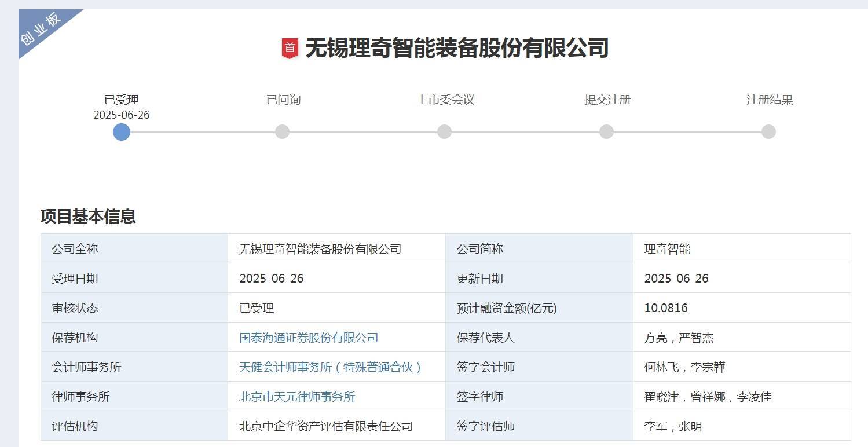Select the 上市委会议 progress step circle
The height and width of the screenshot is (447, 868).
tap(444, 132)
